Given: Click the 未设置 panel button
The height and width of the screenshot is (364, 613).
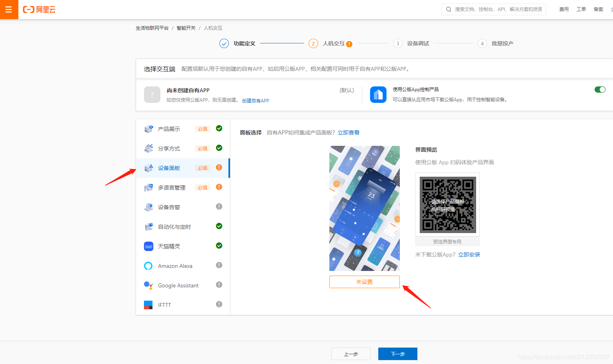Looking at the screenshot, I should [365, 282].
